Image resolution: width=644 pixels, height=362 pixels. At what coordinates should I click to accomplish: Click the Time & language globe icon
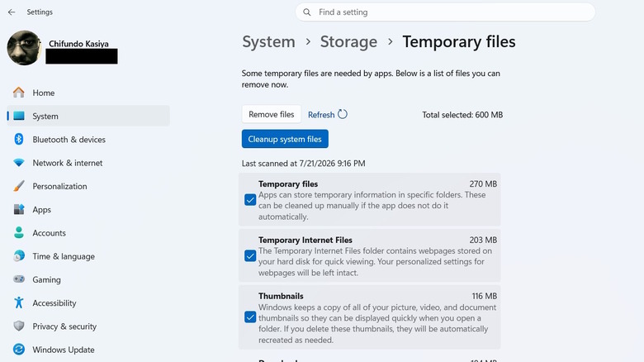(x=19, y=256)
